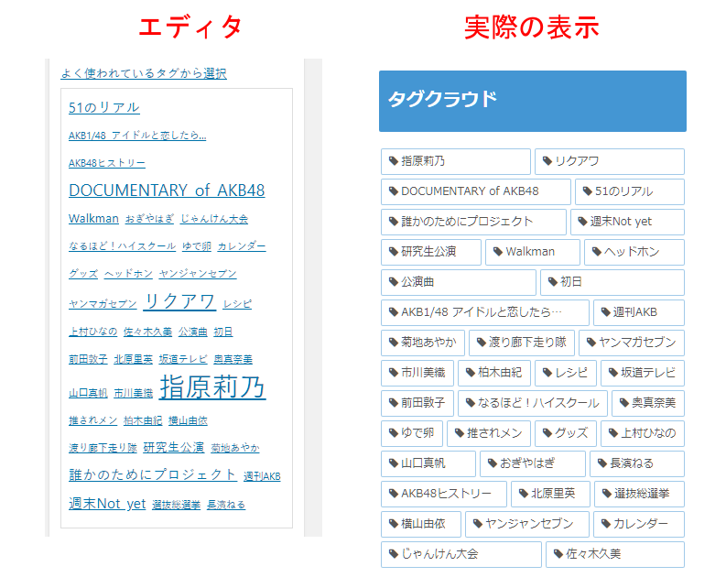Select AKB1/48 アイドルと恋したら tag in editor
Image resolution: width=726 pixels, height=588 pixels.
tap(137, 136)
